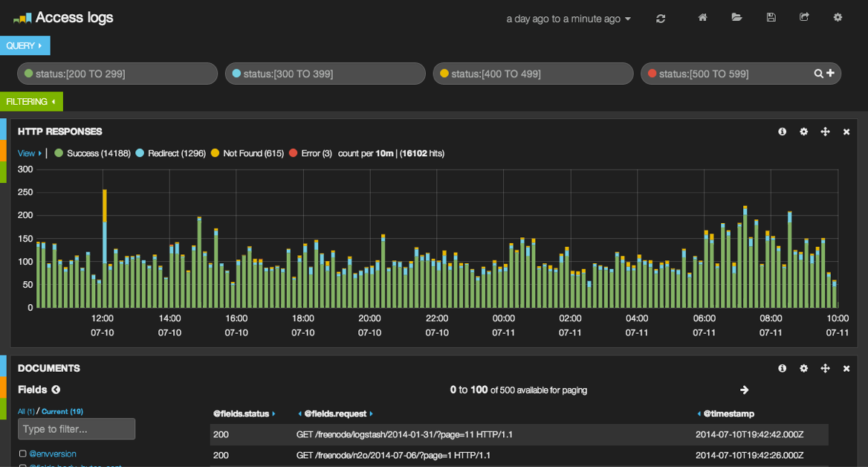This screenshot has width=868, height=467.
Task: Sort by the @fields.status column
Action: click(x=242, y=413)
